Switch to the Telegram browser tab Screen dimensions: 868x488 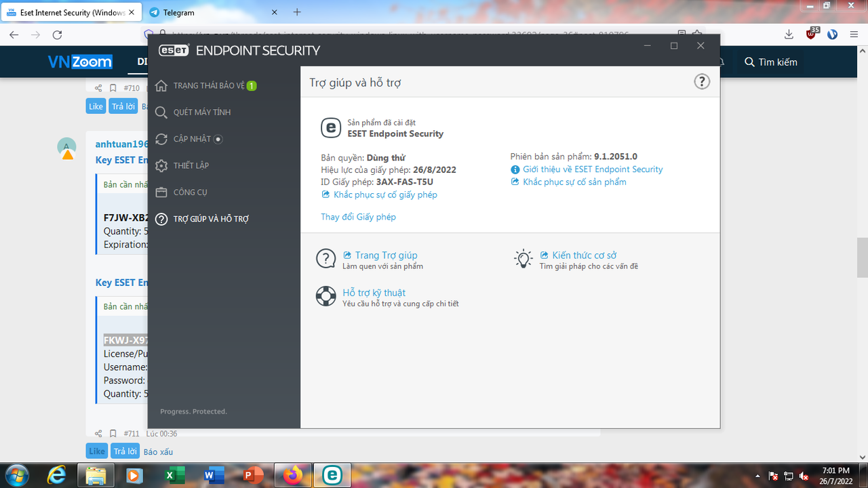click(212, 12)
